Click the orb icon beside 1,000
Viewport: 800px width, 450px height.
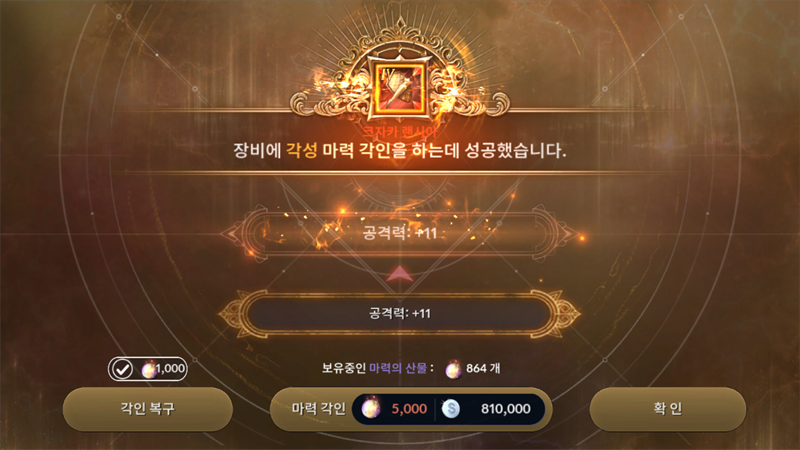[149, 369]
